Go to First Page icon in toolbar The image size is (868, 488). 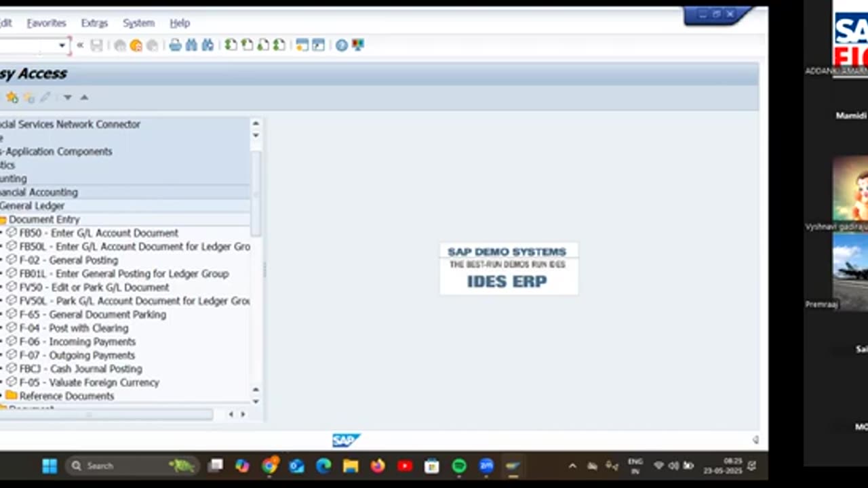(x=231, y=45)
